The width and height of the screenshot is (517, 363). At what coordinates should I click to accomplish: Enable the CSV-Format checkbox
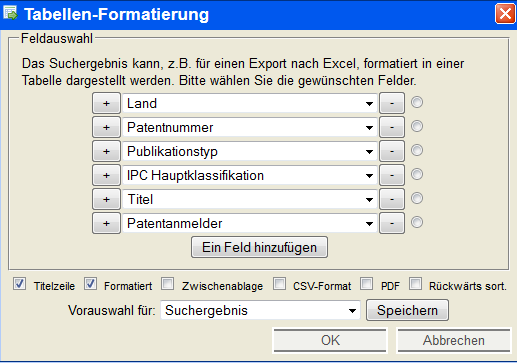click(279, 284)
